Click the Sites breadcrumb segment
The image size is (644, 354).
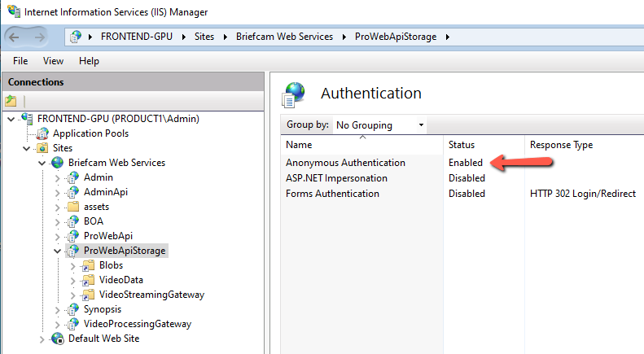[x=204, y=37]
